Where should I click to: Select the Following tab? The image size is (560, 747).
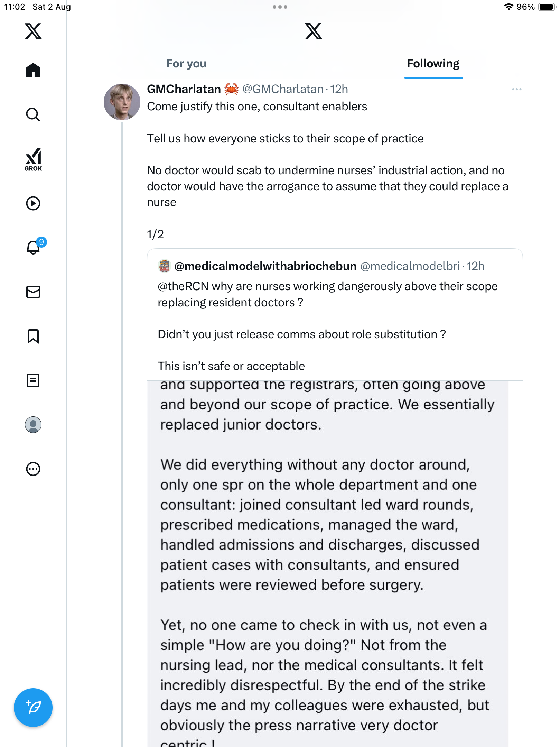433,64
